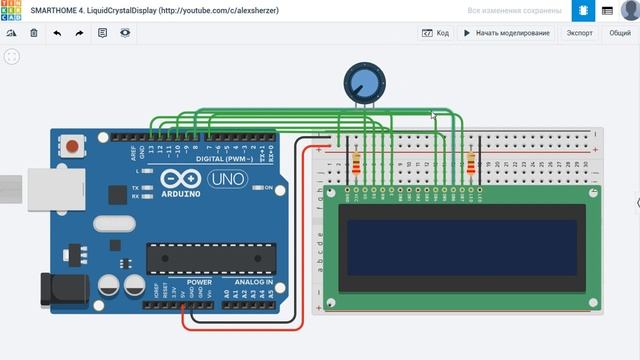
Task: Open the Код code editor
Action: pos(436,33)
